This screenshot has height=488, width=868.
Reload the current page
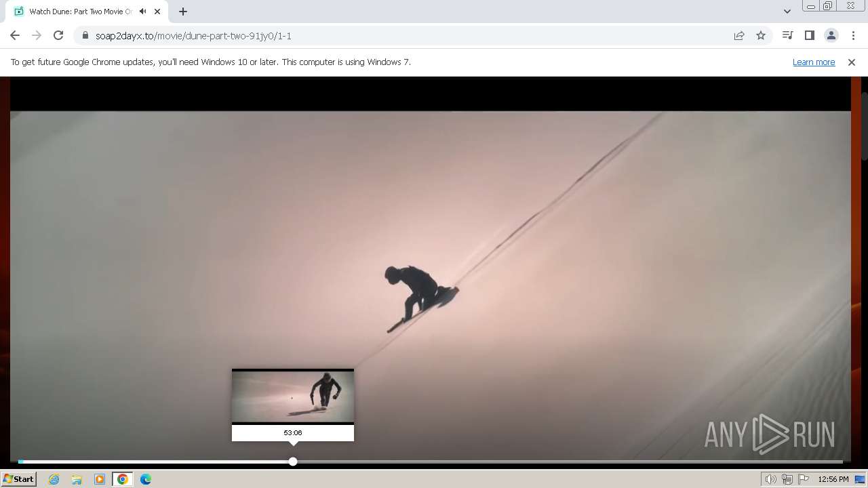58,36
